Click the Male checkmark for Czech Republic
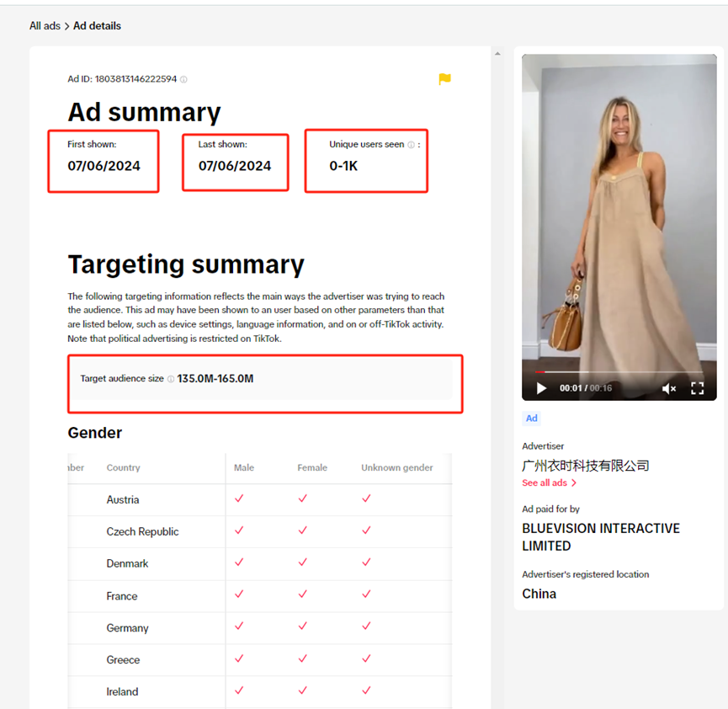 coord(239,530)
